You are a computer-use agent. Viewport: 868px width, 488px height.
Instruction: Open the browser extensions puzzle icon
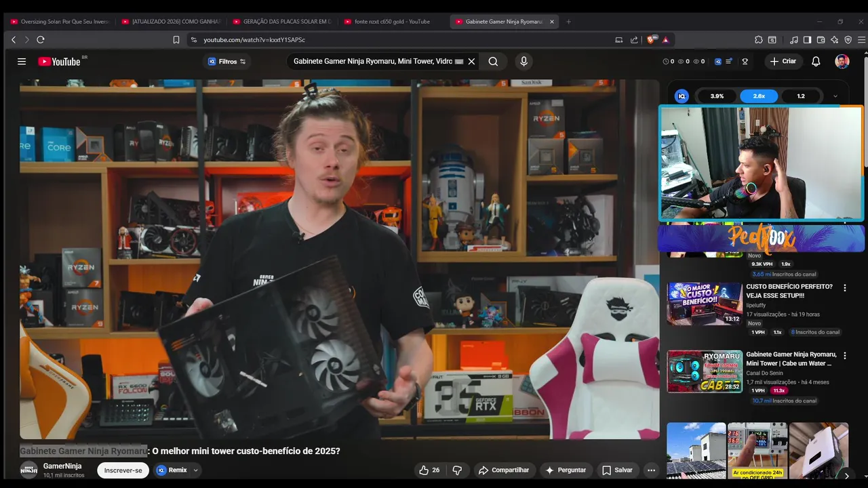(x=759, y=40)
